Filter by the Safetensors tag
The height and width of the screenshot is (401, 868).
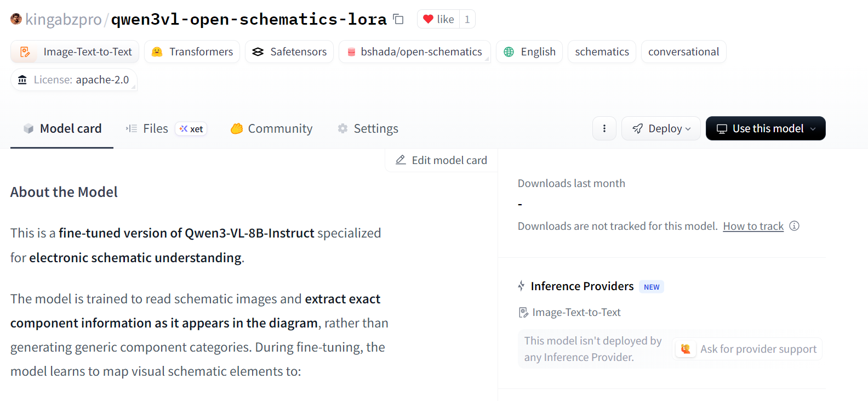pyautogui.click(x=289, y=52)
